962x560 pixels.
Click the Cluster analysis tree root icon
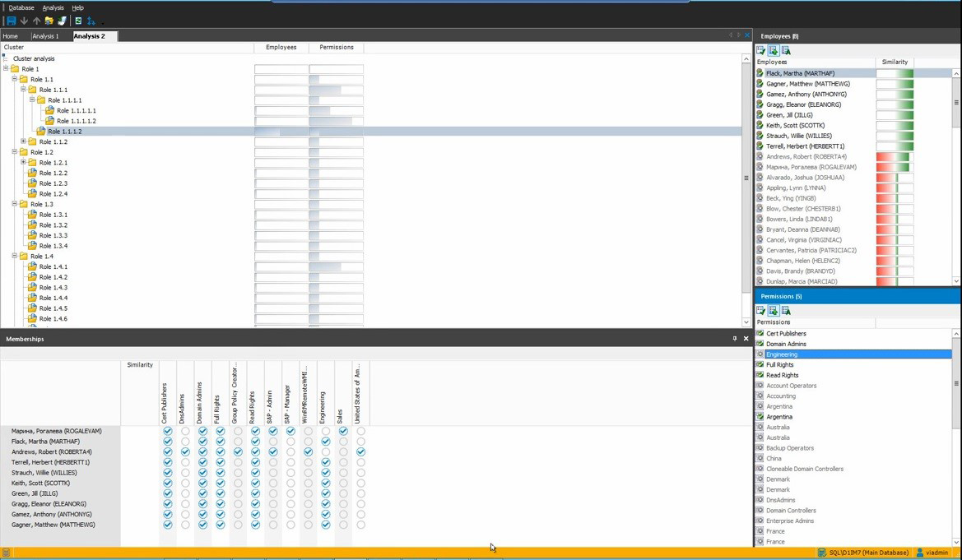(x=5, y=58)
